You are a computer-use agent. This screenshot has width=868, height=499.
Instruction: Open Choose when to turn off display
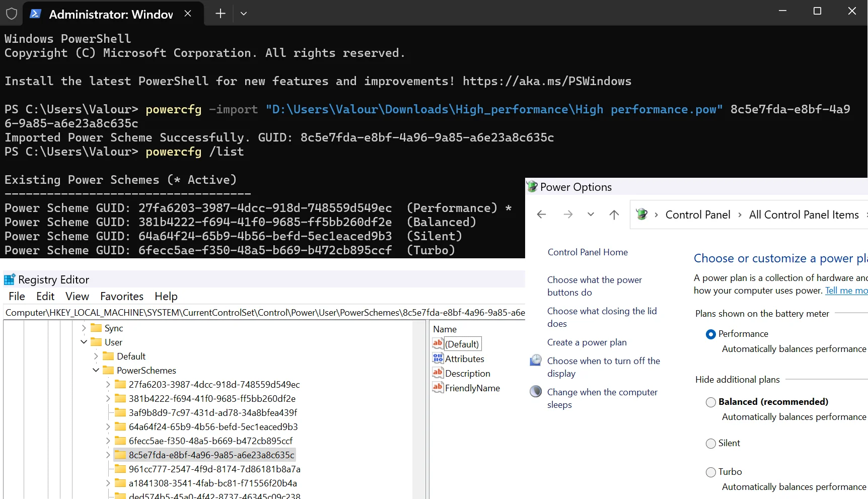coord(603,367)
